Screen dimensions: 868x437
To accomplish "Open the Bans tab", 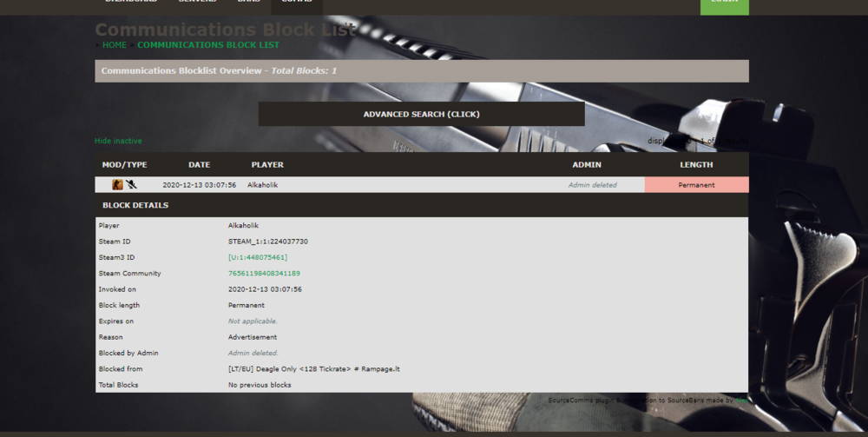I will point(248,3).
